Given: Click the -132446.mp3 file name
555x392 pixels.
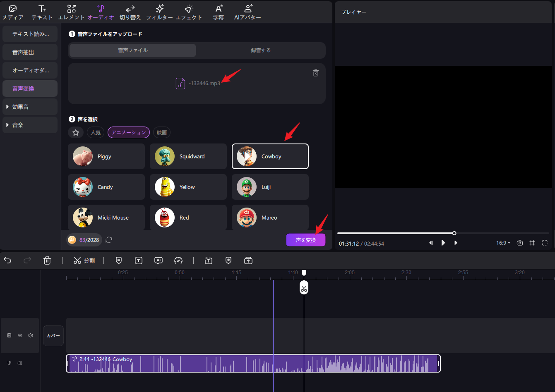Looking at the screenshot, I should [204, 84].
